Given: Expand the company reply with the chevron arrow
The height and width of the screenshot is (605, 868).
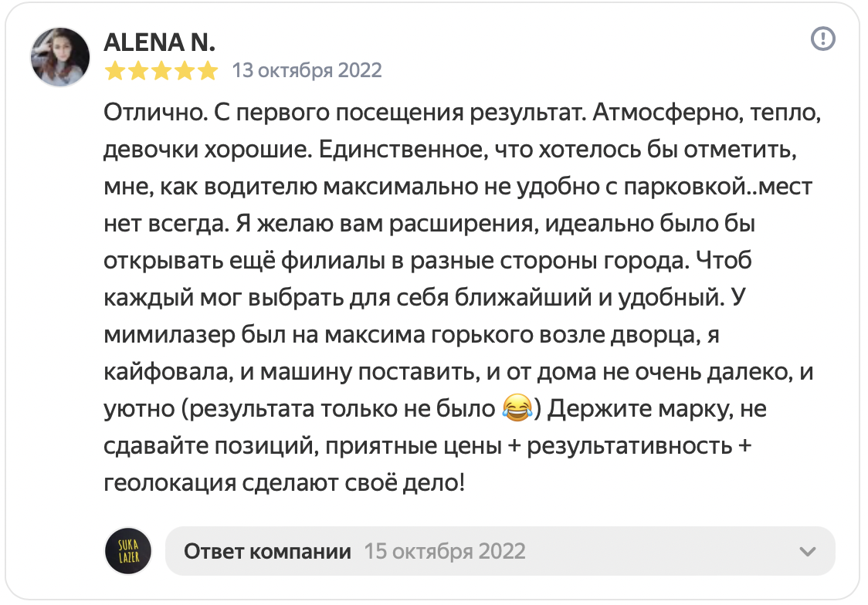Looking at the screenshot, I should click(808, 551).
